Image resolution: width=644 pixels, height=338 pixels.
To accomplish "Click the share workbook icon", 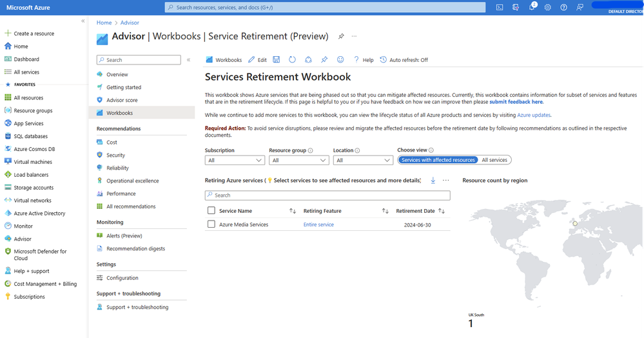I will point(308,59).
